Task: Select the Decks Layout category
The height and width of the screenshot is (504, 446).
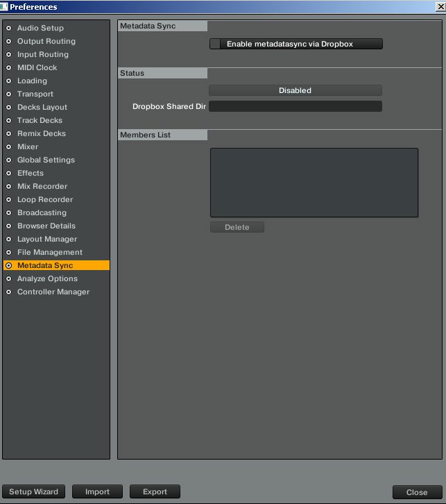Action: pyautogui.click(x=42, y=108)
